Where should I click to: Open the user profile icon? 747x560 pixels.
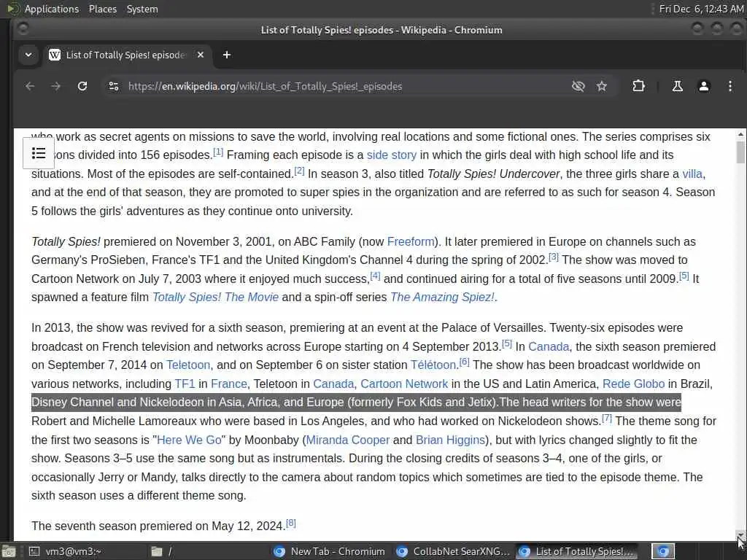(x=704, y=86)
